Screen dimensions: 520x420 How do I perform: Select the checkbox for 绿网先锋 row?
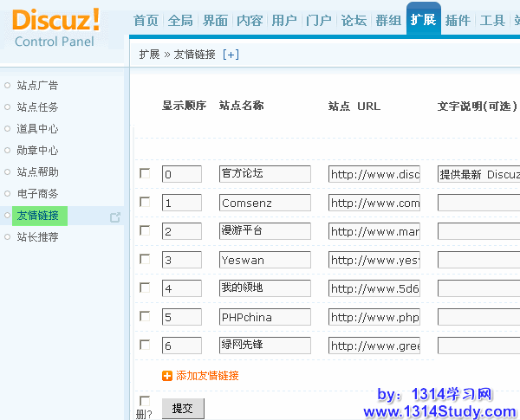145,345
